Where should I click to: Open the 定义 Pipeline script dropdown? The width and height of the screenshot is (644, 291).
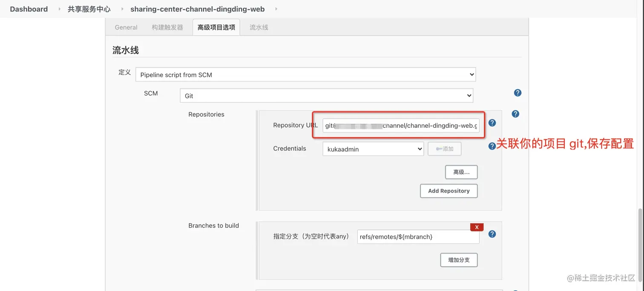(305, 75)
